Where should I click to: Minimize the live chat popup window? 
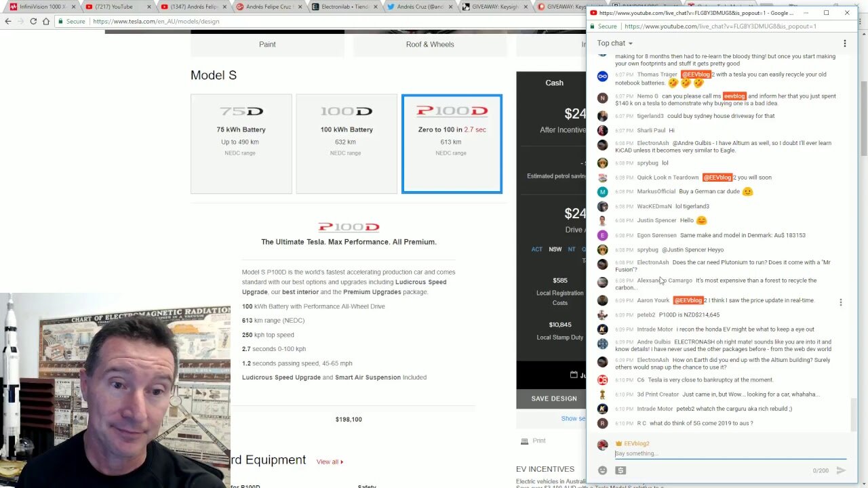tap(806, 13)
